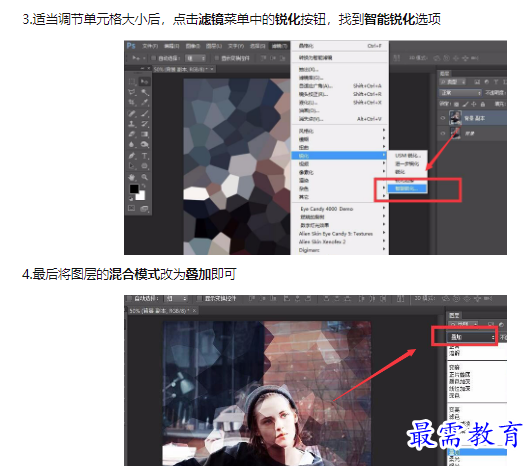Tick 显示变换控件 checkbox in step 4 options bar
531x466 pixels.
(x=199, y=299)
